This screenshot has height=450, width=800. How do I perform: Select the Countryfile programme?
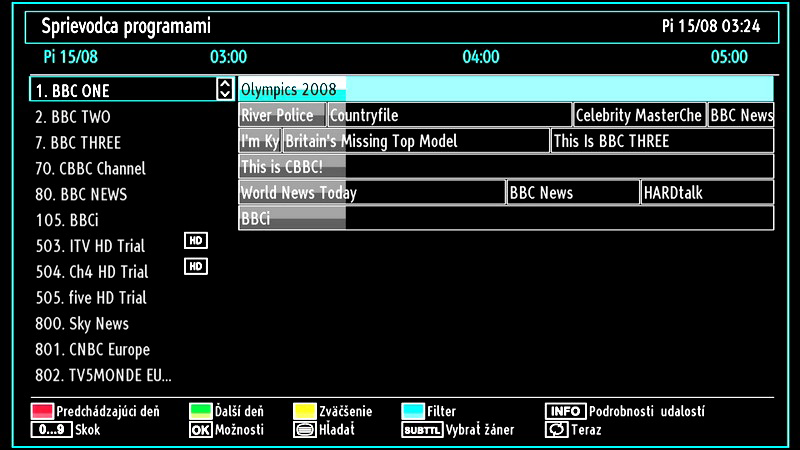point(449,115)
